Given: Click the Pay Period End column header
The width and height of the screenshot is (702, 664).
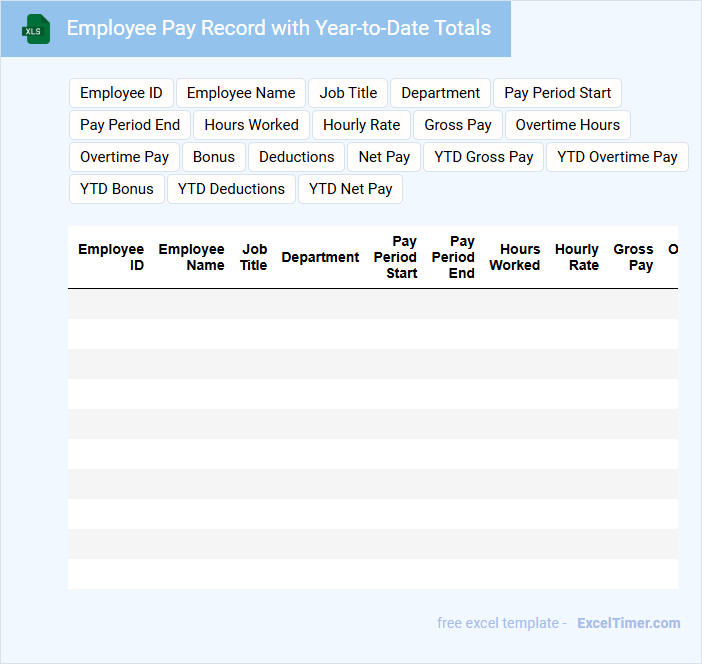Looking at the screenshot, I should click(453, 257).
